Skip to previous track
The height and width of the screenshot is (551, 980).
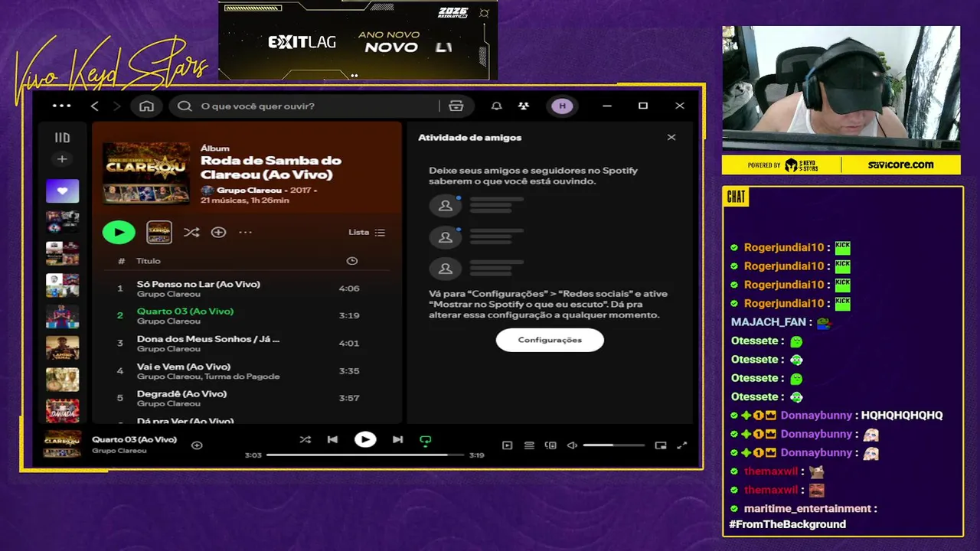[x=332, y=439]
